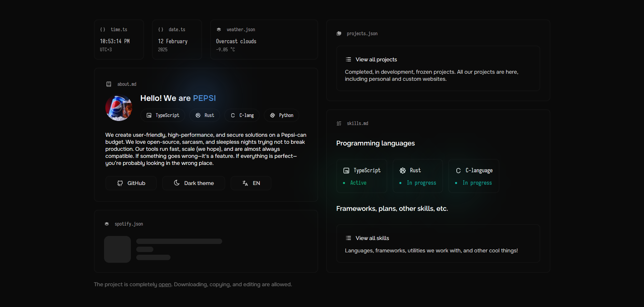Screen dimensions: 644x307
Task: Open the EN language selector
Action: pyautogui.click(x=251, y=183)
